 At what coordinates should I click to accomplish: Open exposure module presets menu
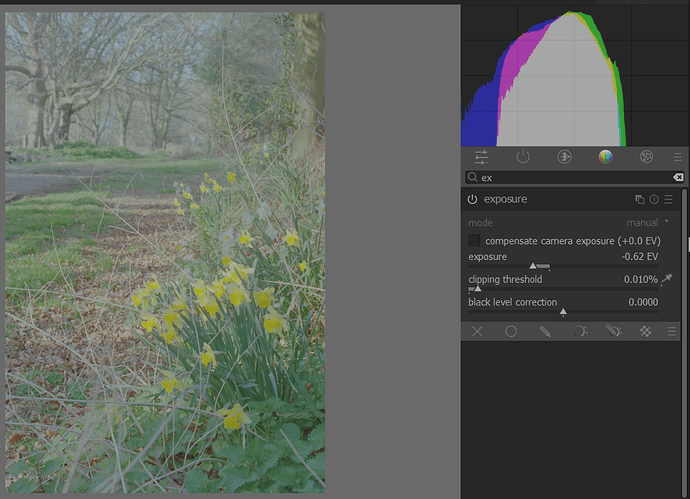click(668, 200)
